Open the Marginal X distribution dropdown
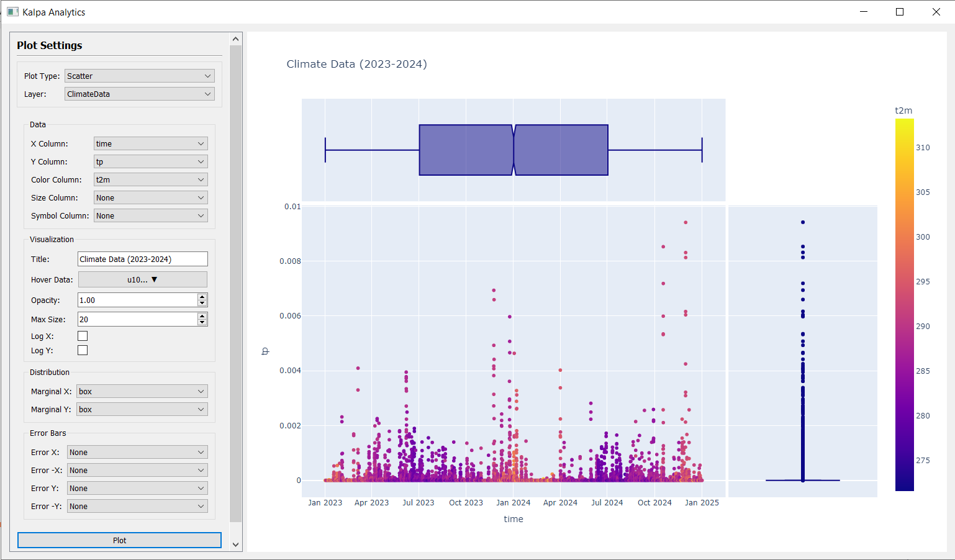The image size is (955, 560). 142,391
